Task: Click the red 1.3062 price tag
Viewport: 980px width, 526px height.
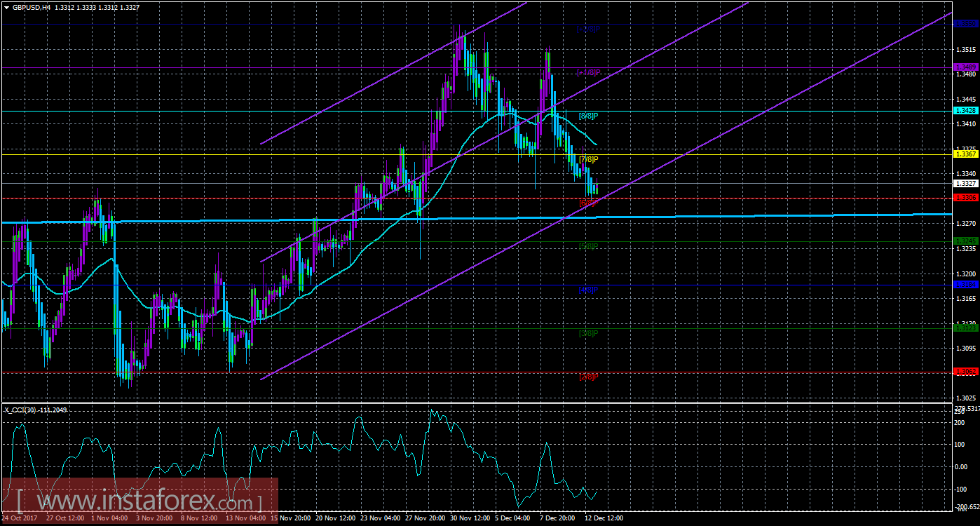Action: [x=966, y=370]
